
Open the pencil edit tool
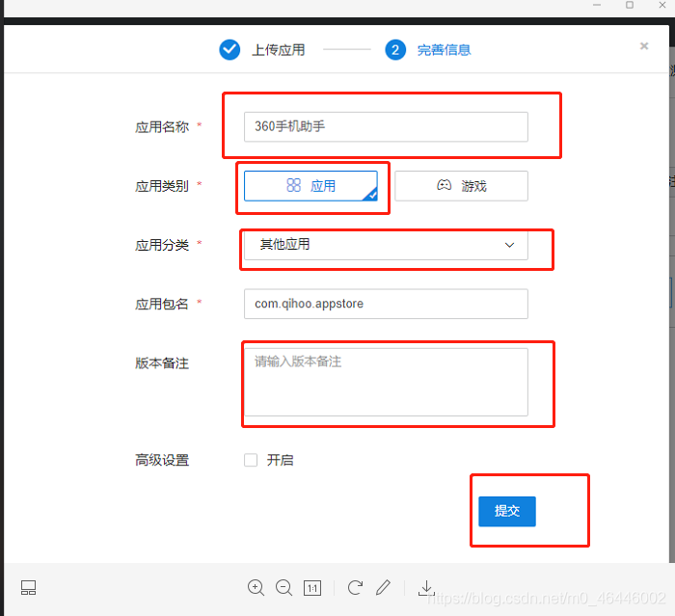383,587
